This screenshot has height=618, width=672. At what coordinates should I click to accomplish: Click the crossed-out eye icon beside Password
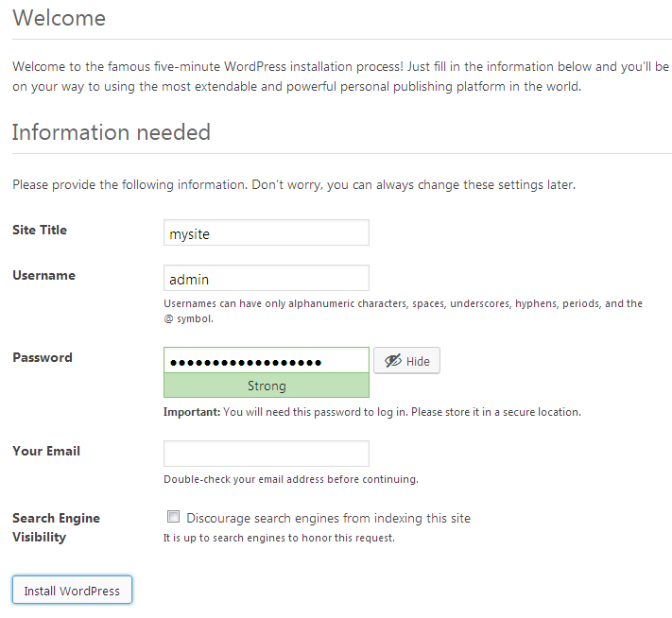392,361
